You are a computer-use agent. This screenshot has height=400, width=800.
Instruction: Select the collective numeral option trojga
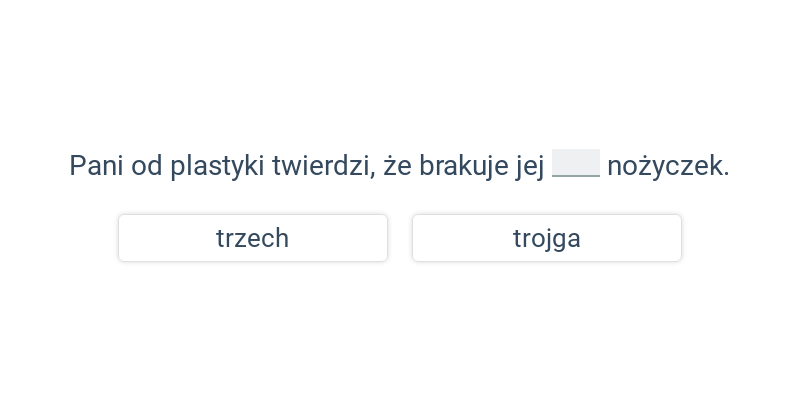pyautogui.click(x=547, y=238)
